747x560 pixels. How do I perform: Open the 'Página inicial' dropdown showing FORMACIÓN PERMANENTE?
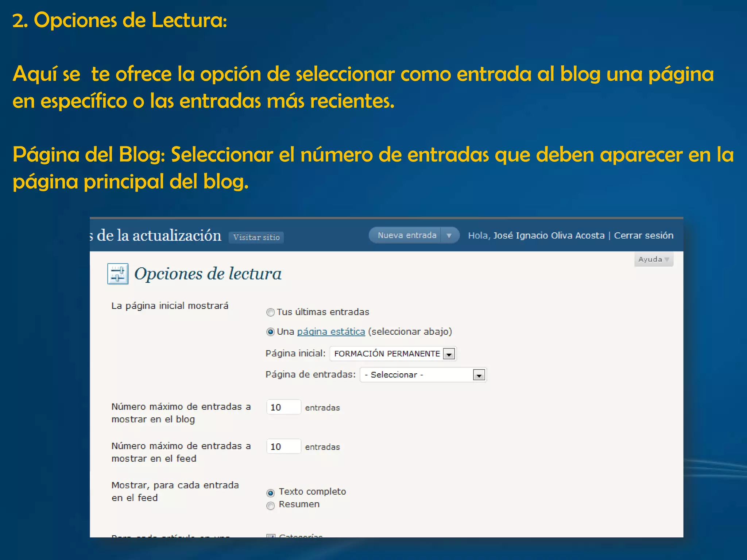pos(393,354)
